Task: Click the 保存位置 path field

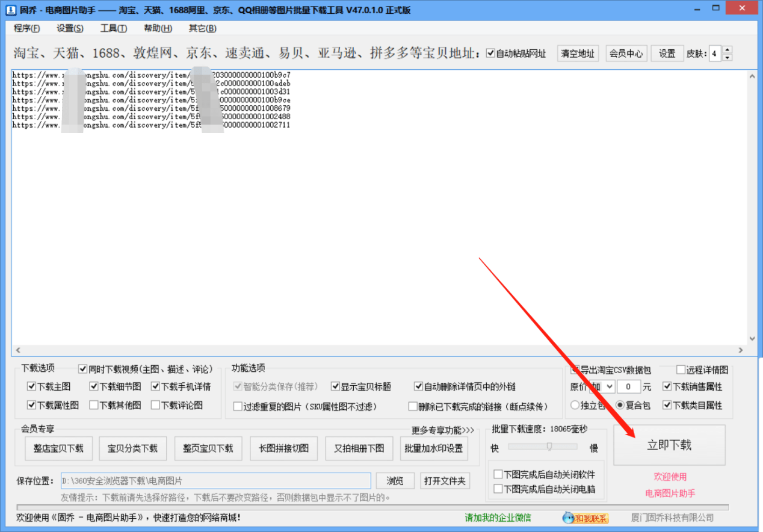Action: pyautogui.click(x=216, y=481)
